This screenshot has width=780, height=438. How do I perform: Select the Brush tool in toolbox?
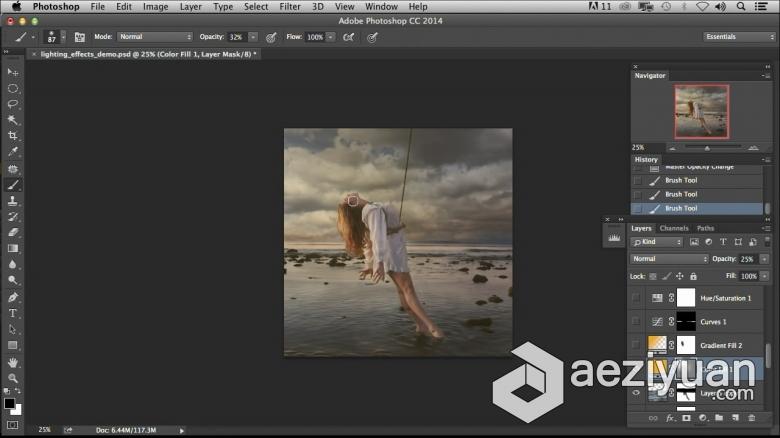(x=13, y=185)
